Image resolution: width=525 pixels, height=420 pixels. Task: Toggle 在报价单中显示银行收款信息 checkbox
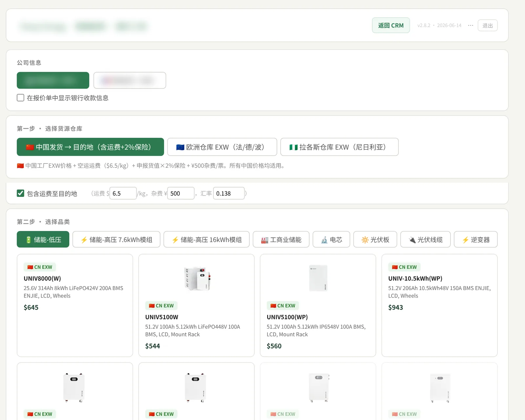coord(20,98)
